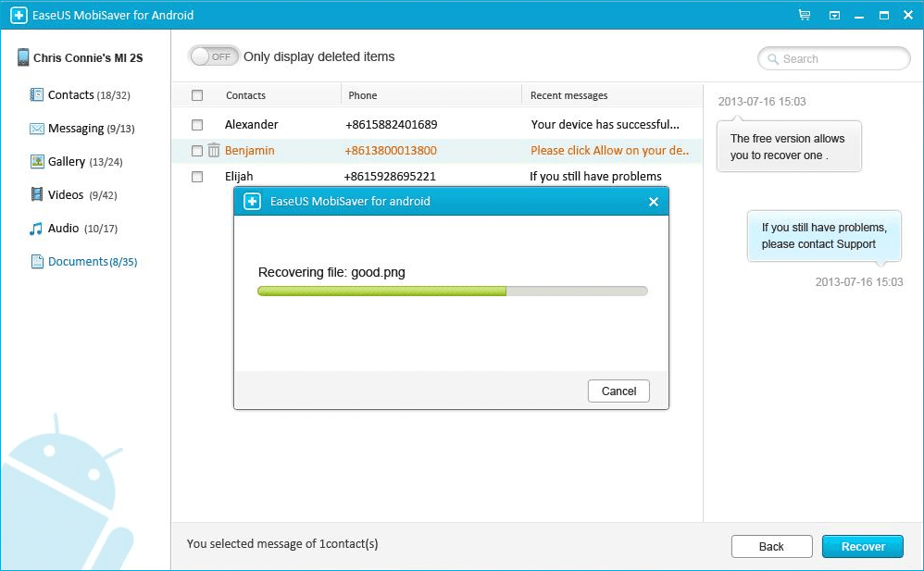Toggle Only display deleted items switch

[x=214, y=56]
